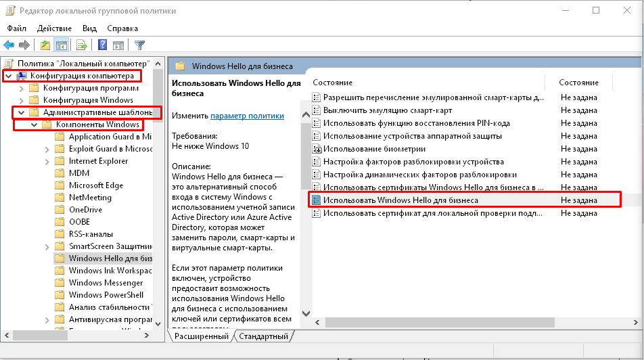Click description pane scroll-down arrow

click(x=306, y=313)
